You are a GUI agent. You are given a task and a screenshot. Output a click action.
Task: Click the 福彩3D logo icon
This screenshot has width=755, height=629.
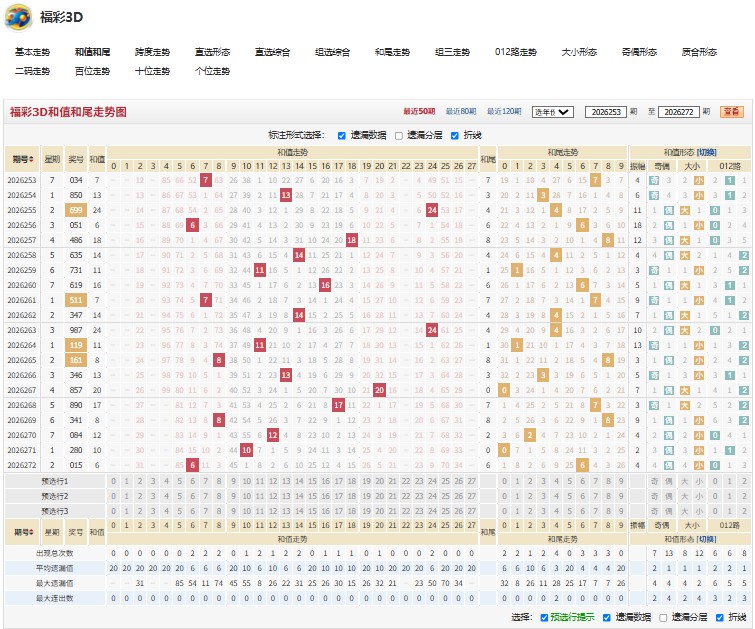pyautogui.click(x=18, y=17)
